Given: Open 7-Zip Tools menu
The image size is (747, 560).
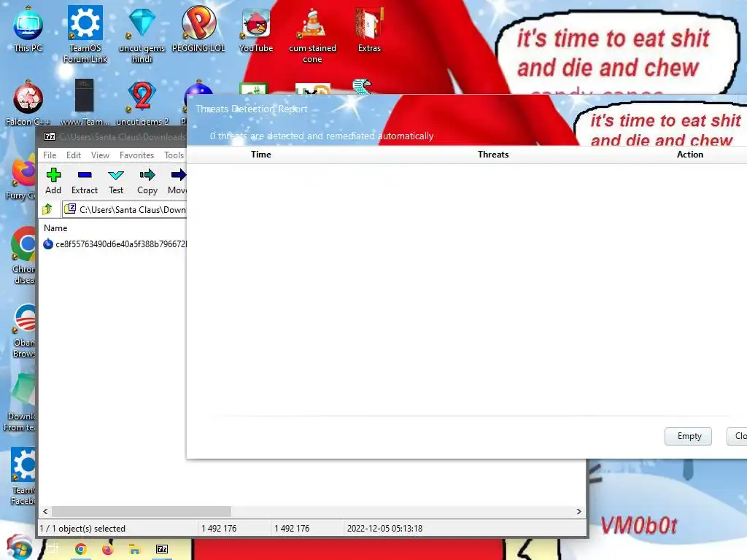Looking at the screenshot, I should pyautogui.click(x=174, y=155).
